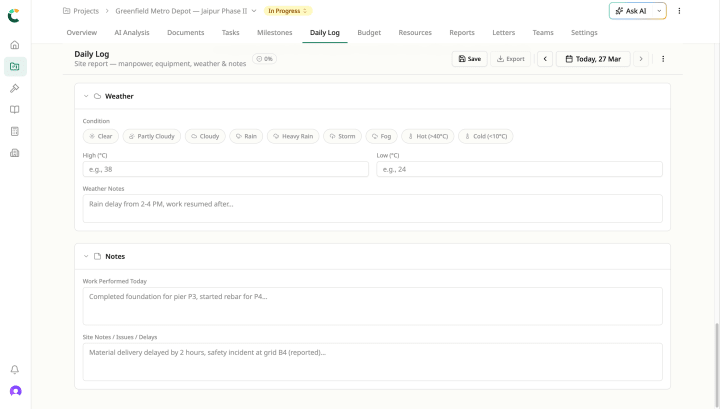Go to the previous day's log
Viewport: 720px width, 409px height.
pos(545,59)
